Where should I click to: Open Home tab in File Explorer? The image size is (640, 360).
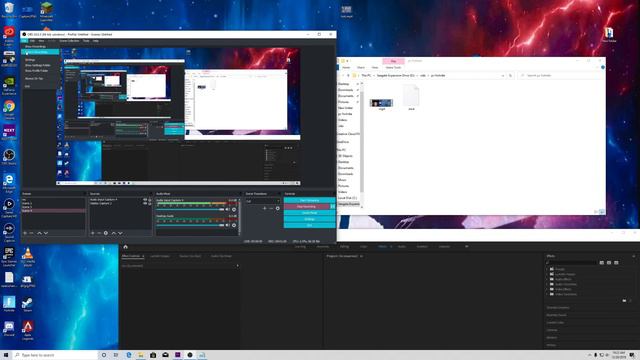point(346,67)
